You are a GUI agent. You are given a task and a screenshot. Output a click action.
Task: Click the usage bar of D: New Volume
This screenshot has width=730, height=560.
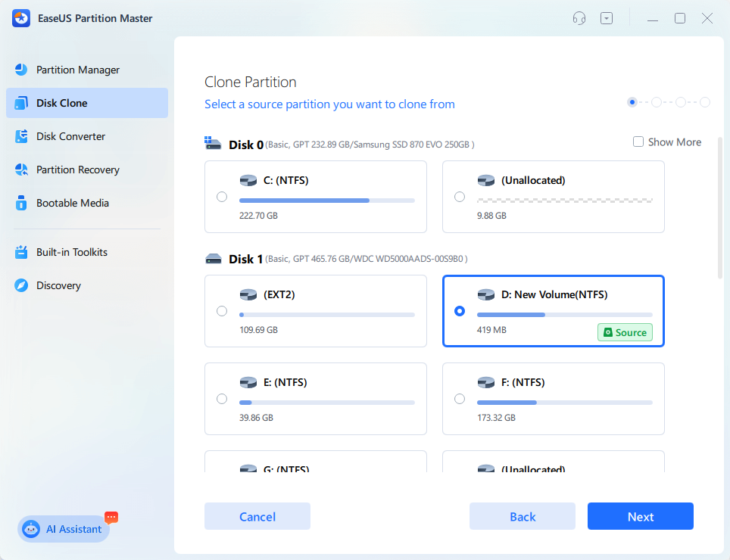[564, 313]
